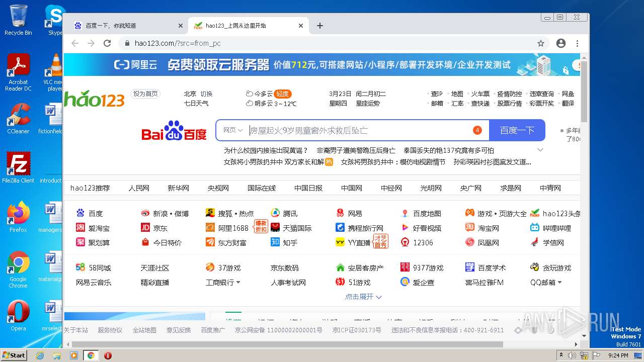The image size is (644, 362).
Task: Click 点击展开 to expand site list
Action: [363, 297]
